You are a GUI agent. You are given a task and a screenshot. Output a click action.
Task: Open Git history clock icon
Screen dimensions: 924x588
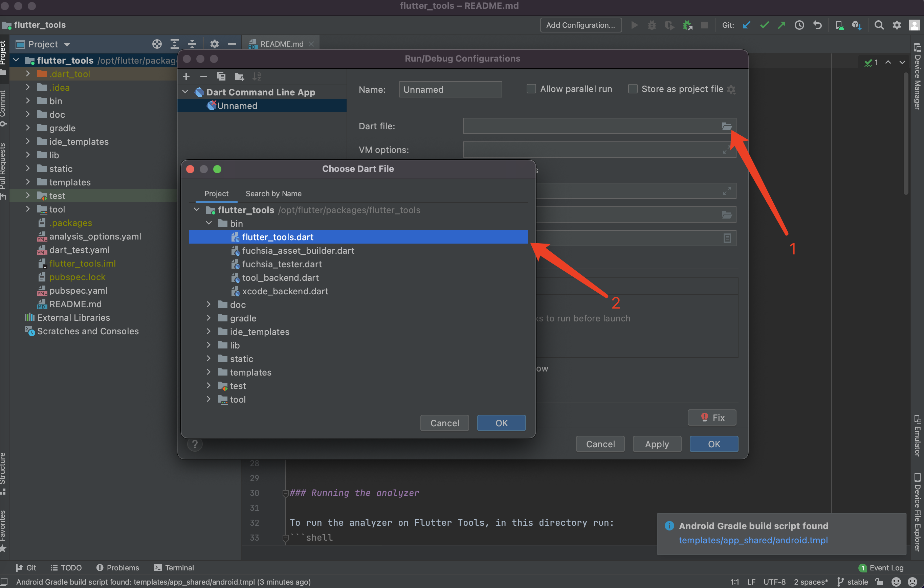799,25
